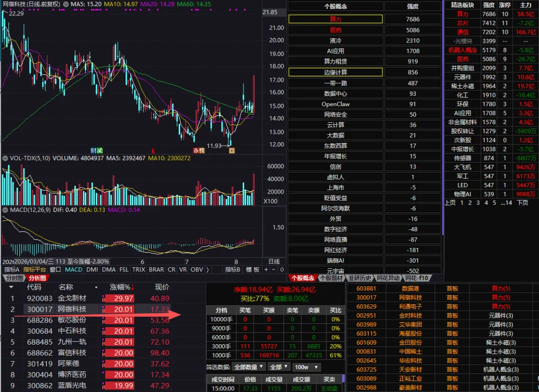Click K badge on 九州一轨 row
Viewport: 539px width, 392px height.
tap(103, 343)
